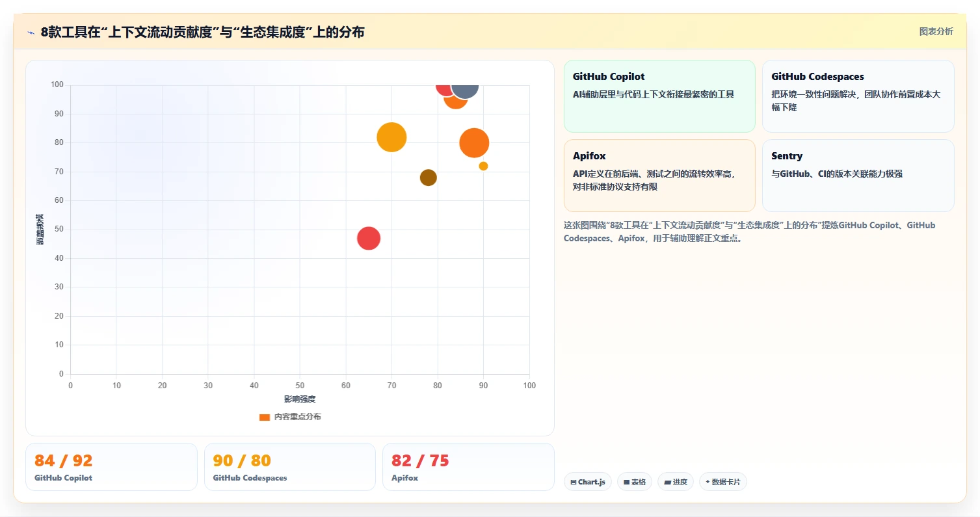This screenshot has height=517, width=980.
Task: Click the orange legend swatch for 内容重点分布
Action: tap(264, 417)
